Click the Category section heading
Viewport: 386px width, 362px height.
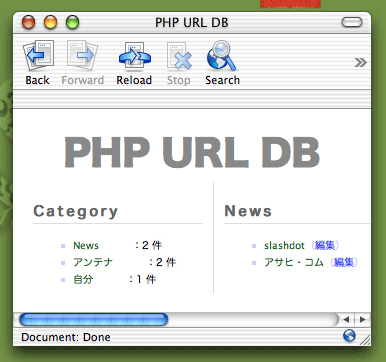coord(76,211)
